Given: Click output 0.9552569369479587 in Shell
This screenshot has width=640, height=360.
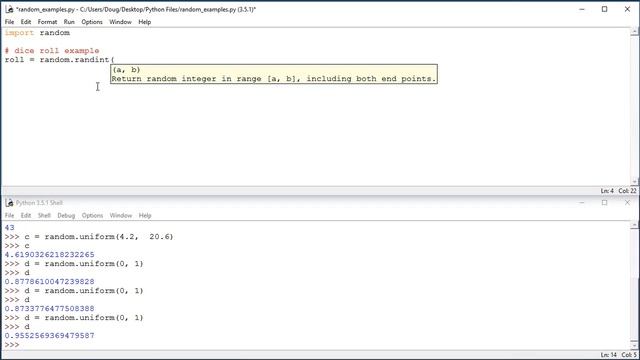Looking at the screenshot, I should tap(49, 336).
